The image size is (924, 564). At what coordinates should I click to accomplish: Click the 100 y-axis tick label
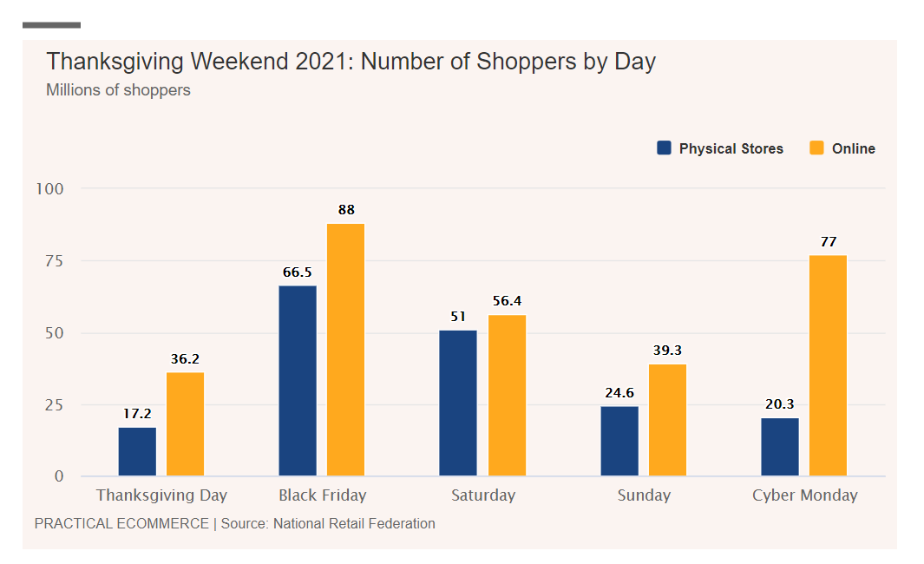[x=49, y=188]
